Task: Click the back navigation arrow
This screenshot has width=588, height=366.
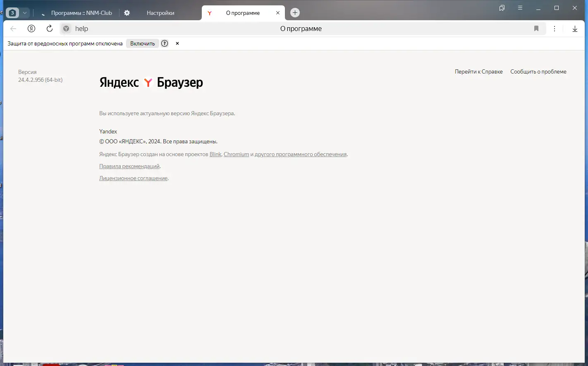Action: point(13,29)
